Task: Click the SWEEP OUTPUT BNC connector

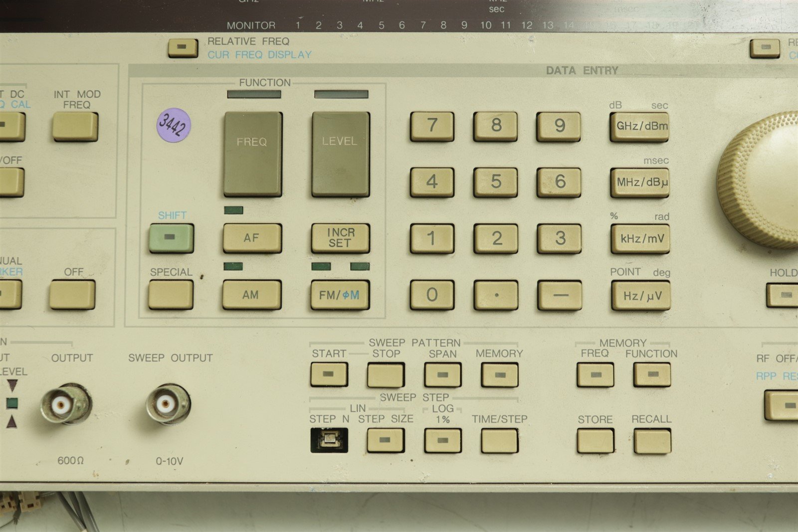Action: pos(168,403)
